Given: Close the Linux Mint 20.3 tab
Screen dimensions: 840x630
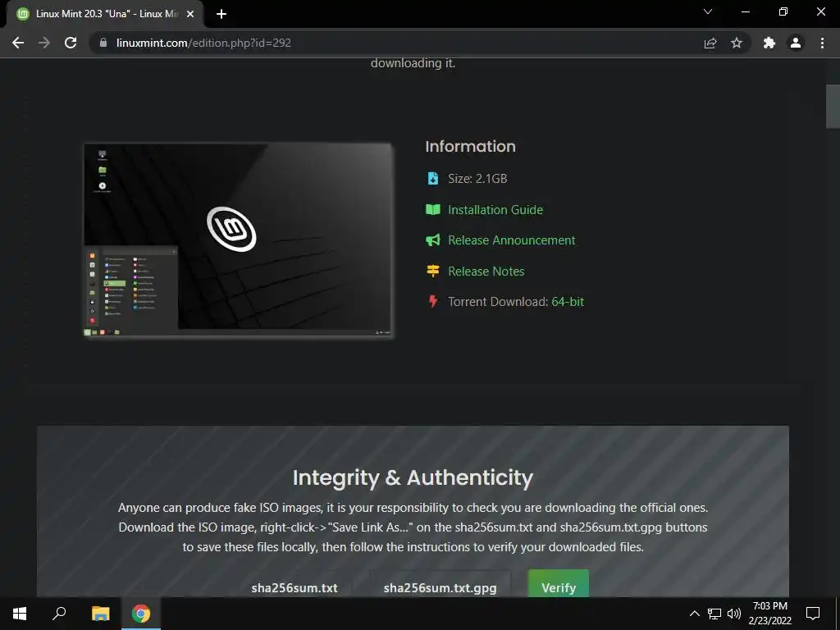Looking at the screenshot, I should click(190, 14).
